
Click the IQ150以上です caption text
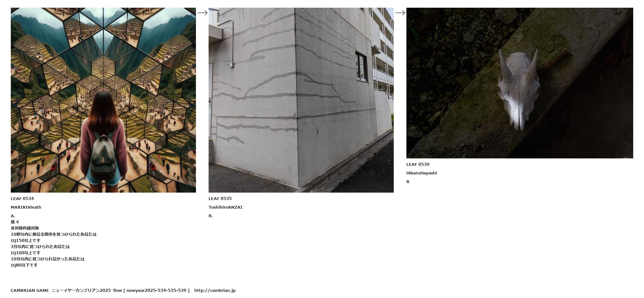tap(26, 240)
